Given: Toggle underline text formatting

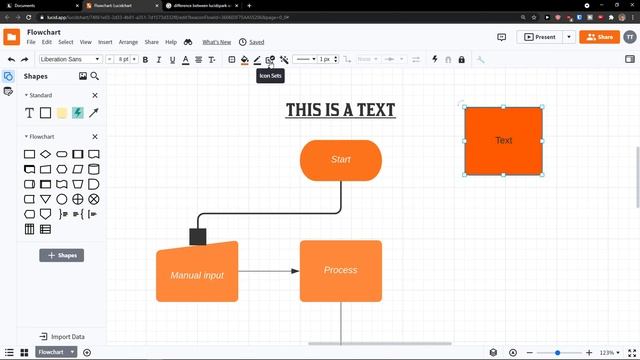Looking at the screenshot, I should [x=172, y=60].
